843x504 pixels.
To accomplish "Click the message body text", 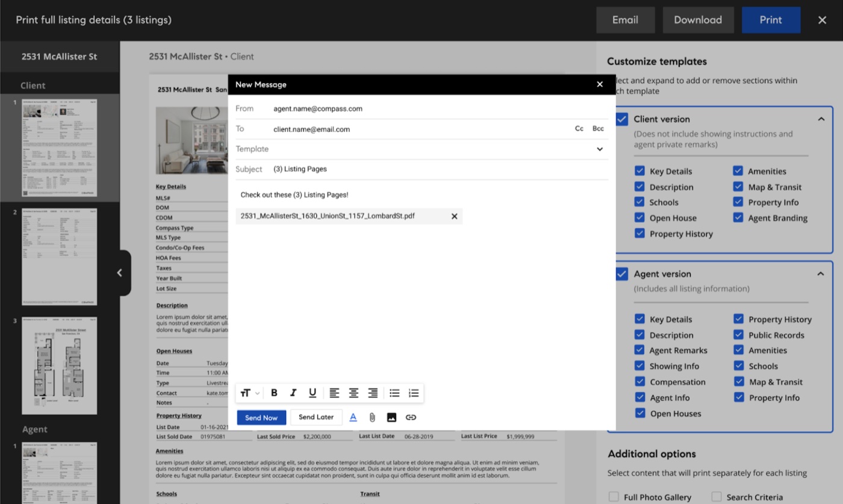I will point(294,195).
